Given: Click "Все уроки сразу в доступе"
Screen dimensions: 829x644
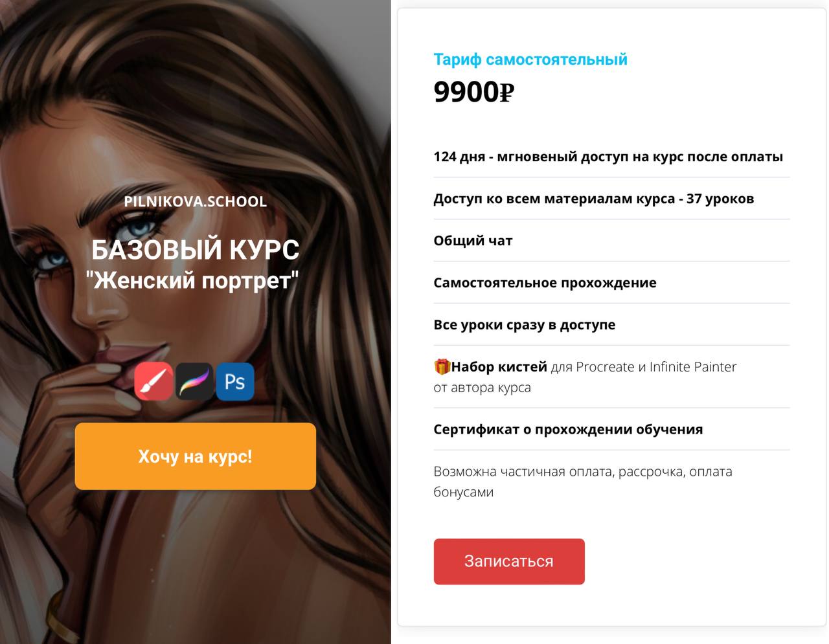Looking at the screenshot, I should point(525,325).
